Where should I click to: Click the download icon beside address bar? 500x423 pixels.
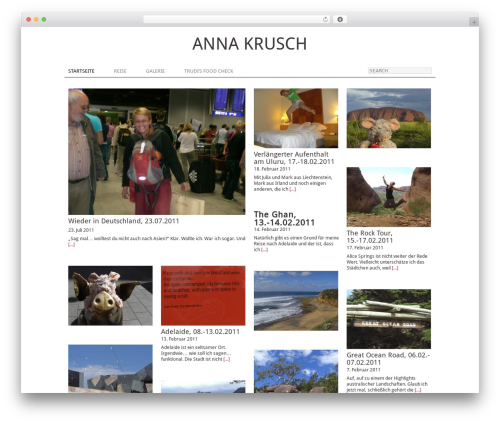[340, 20]
